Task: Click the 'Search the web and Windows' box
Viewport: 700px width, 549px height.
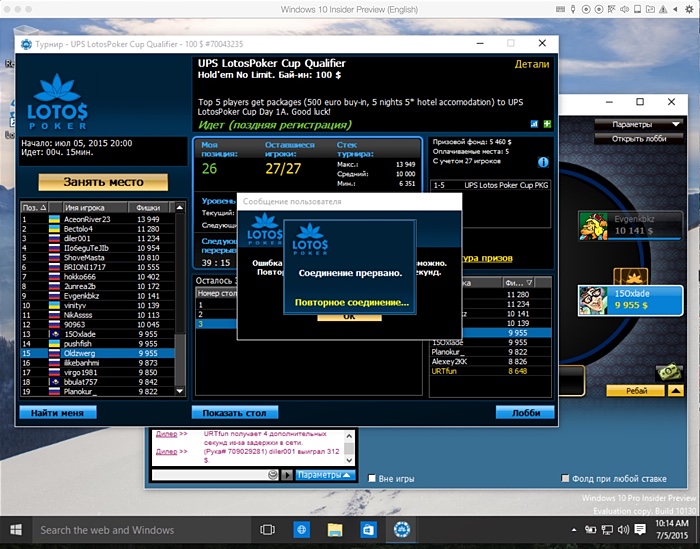Action: coord(140,530)
